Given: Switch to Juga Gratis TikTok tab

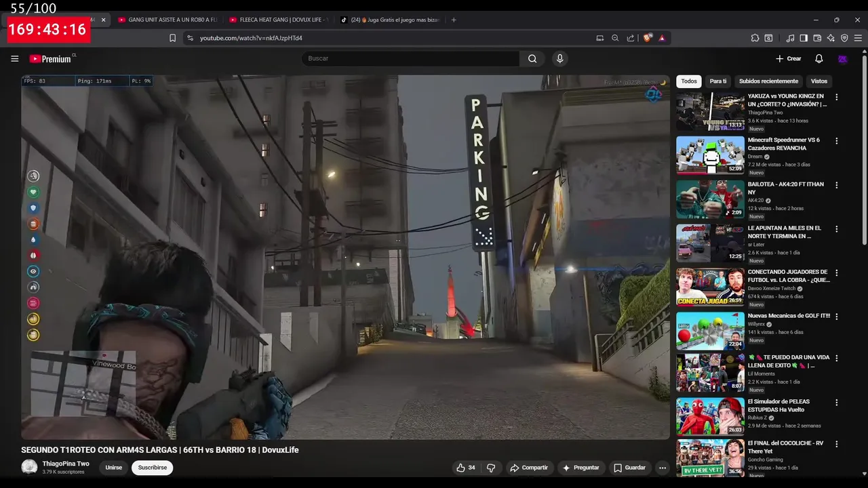Looking at the screenshot, I should pos(389,20).
